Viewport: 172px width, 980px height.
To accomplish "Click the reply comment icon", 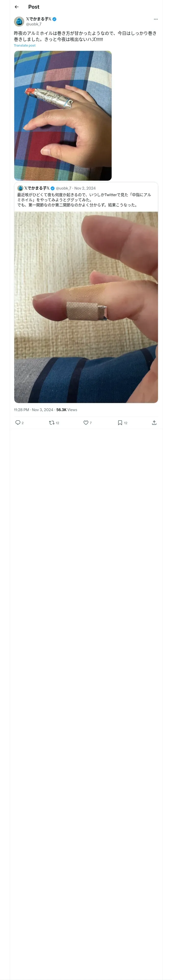I will pyautogui.click(x=18, y=423).
